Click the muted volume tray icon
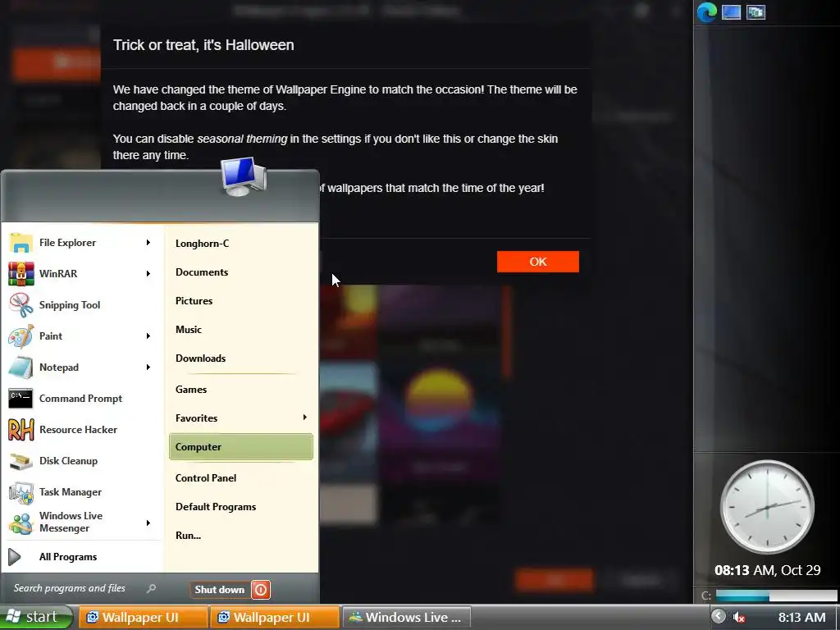Screen dimensions: 840x630 pos(739,617)
